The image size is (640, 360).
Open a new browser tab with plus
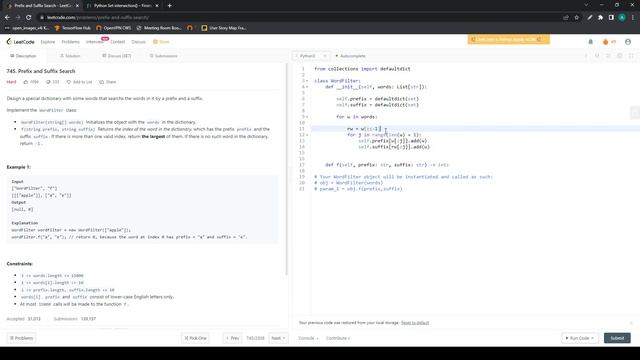coord(169,6)
